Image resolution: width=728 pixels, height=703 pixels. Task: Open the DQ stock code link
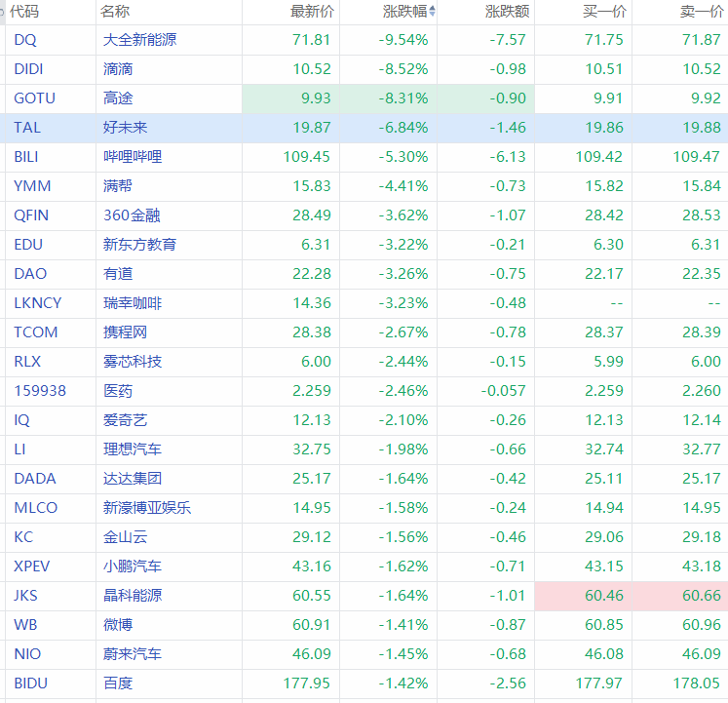coord(24,40)
